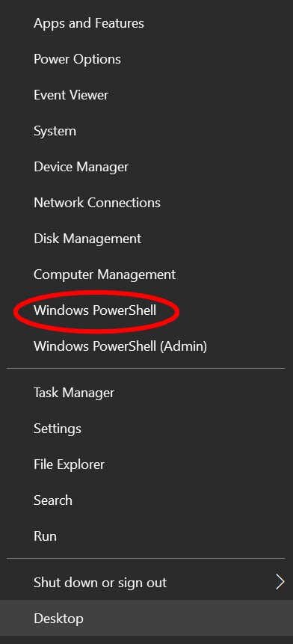Launch Computer Management
The width and height of the screenshot is (293, 644).
pyautogui.click(x=146, y=275)
